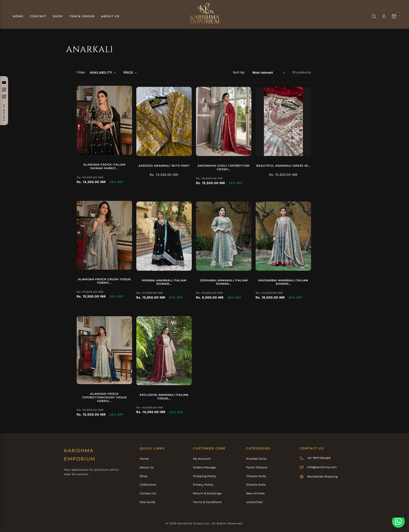This screenshot has height=532, width=409.
Task: Open Anarkali Suits category link
Action: tap(256, 459)
